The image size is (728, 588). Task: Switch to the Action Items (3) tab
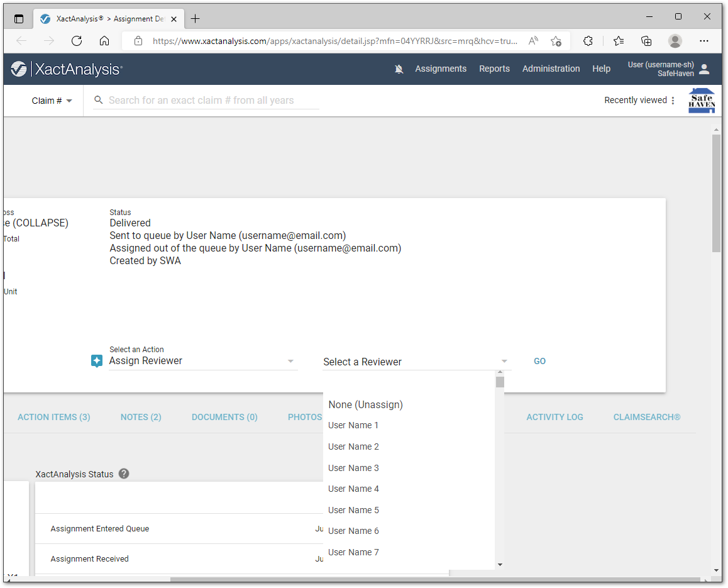click(54, 417)
